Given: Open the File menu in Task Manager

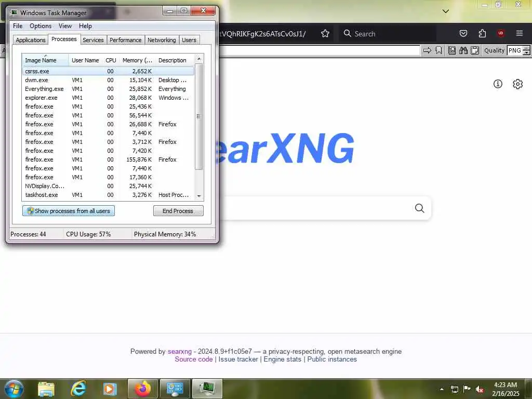Looking at the screenshot, I should 18,26.
